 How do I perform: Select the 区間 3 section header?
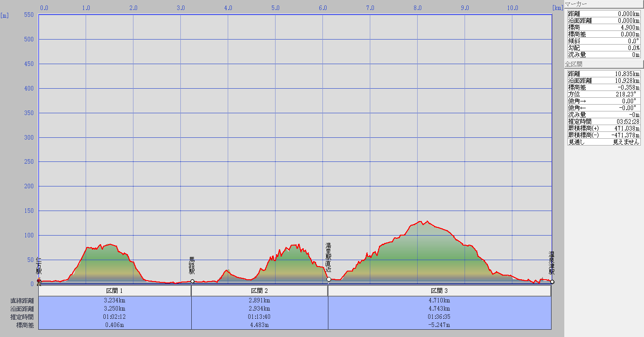pyautogui.click(x=440, y=291)
